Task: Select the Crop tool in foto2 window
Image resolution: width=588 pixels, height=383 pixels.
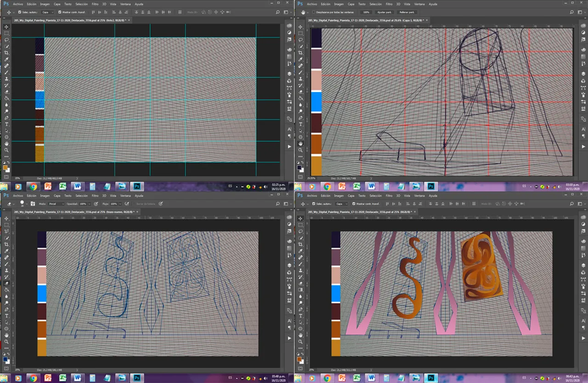Action: (6, 53)
